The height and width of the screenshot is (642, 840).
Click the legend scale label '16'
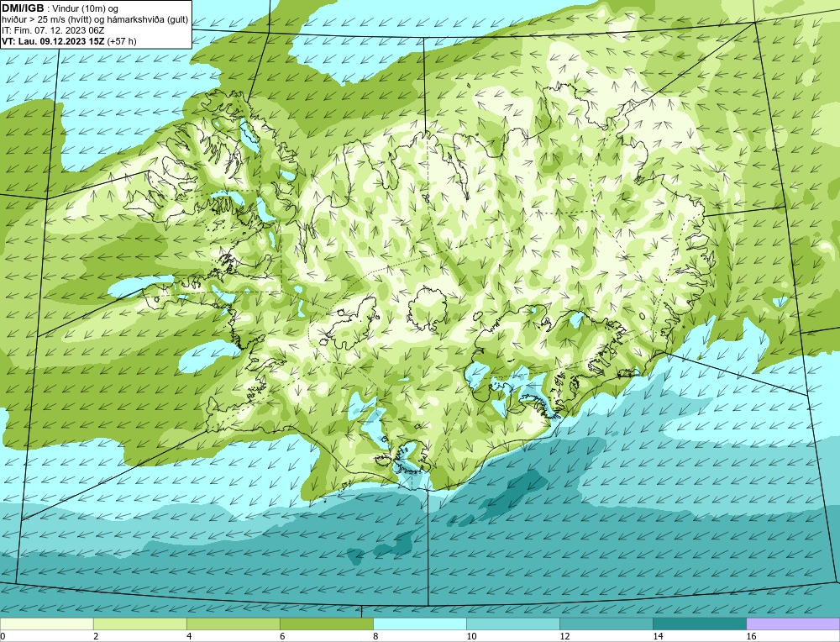pos(751,636)
